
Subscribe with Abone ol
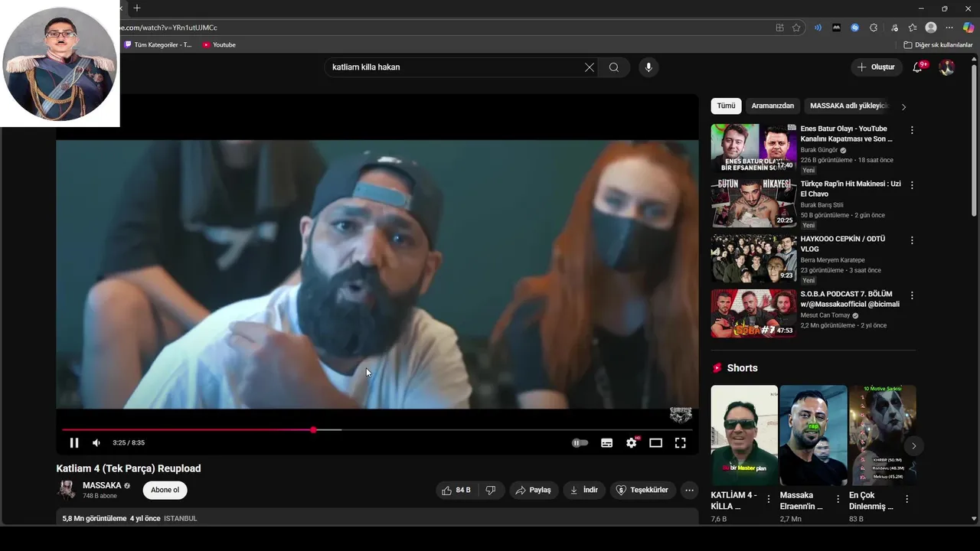pyautogui.click(x=165, y=490)
